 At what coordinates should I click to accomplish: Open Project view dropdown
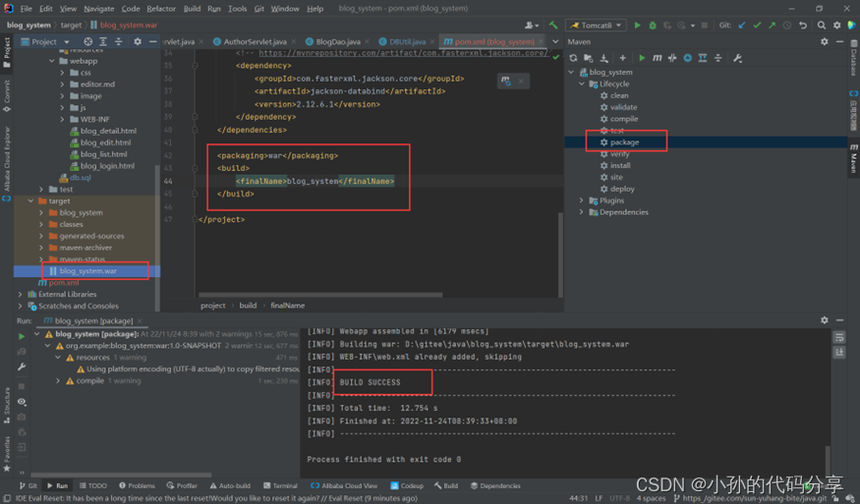point(67,41)
